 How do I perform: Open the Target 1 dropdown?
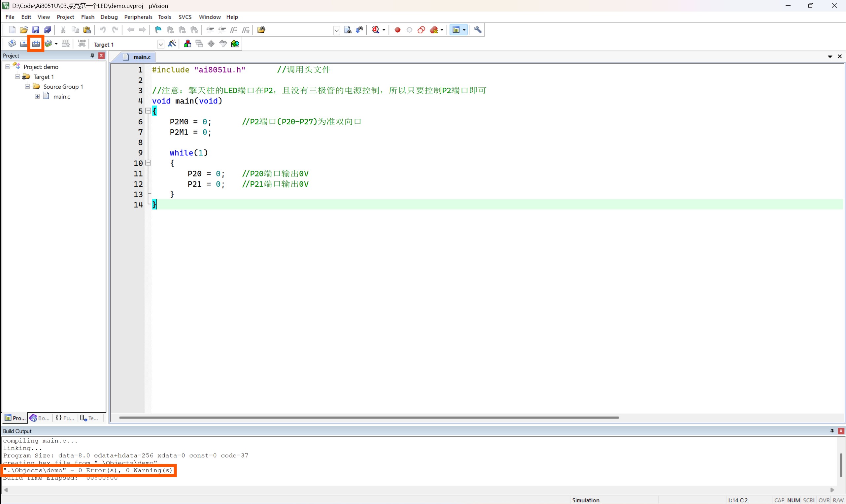tap(161, 44)
